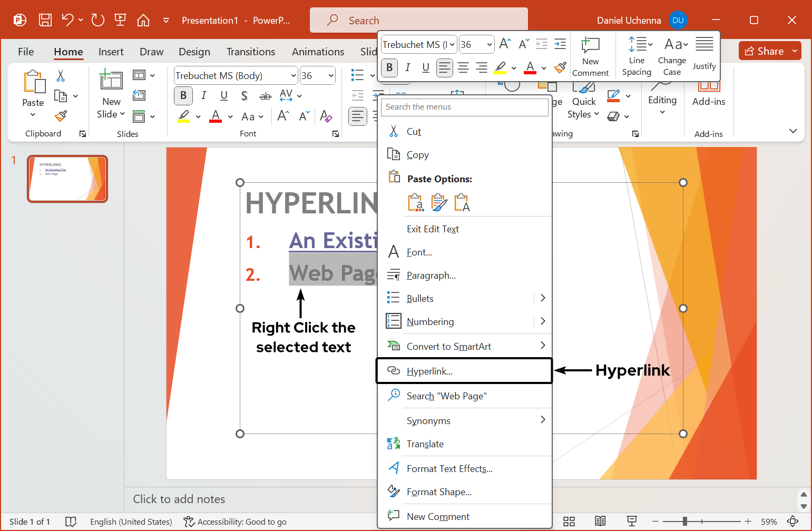Screen dimensions: 812x531
Task: Open the font size dropdown
Action: (x=330, y=75)
